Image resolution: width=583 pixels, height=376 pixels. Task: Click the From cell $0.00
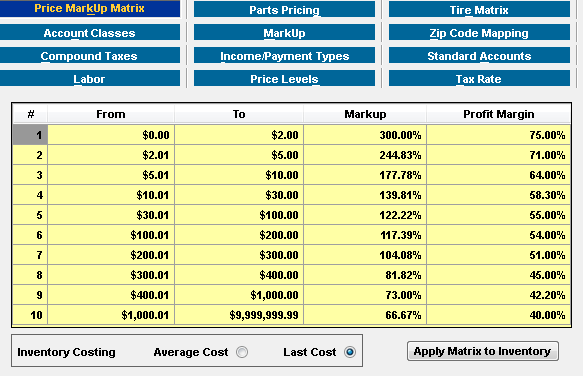(x=111, y=135)
